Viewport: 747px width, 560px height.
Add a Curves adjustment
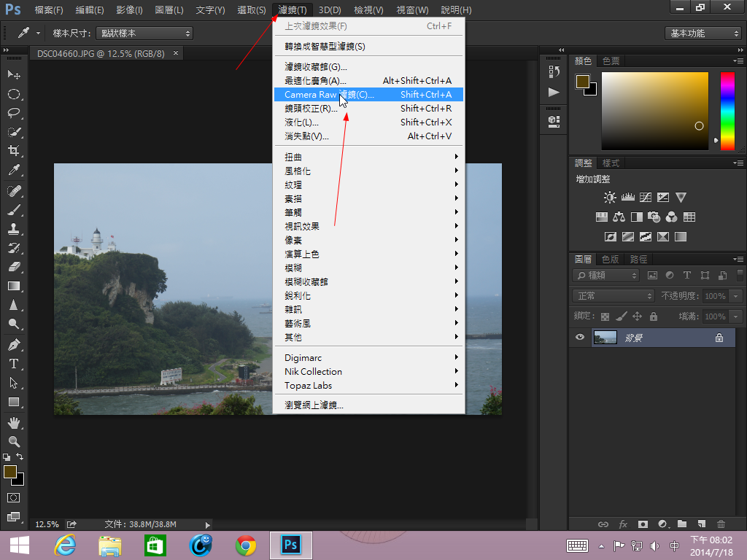[646, 197]
